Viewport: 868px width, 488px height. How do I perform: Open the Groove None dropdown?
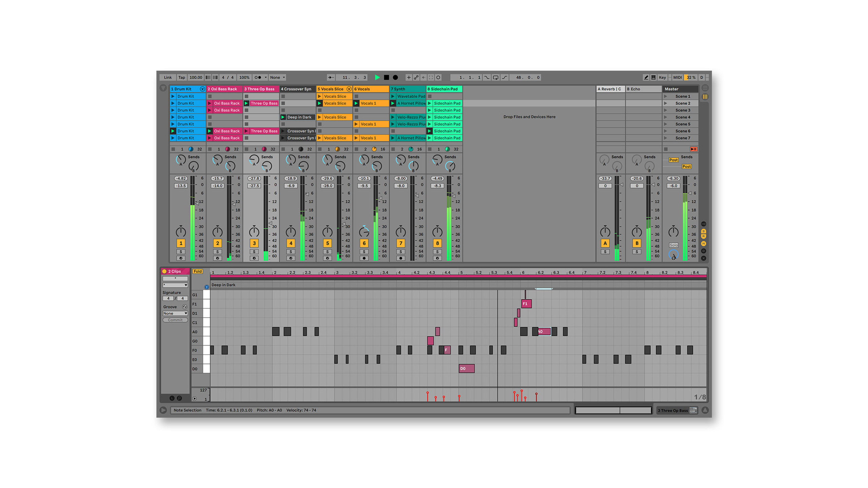[x=175, y=313]
